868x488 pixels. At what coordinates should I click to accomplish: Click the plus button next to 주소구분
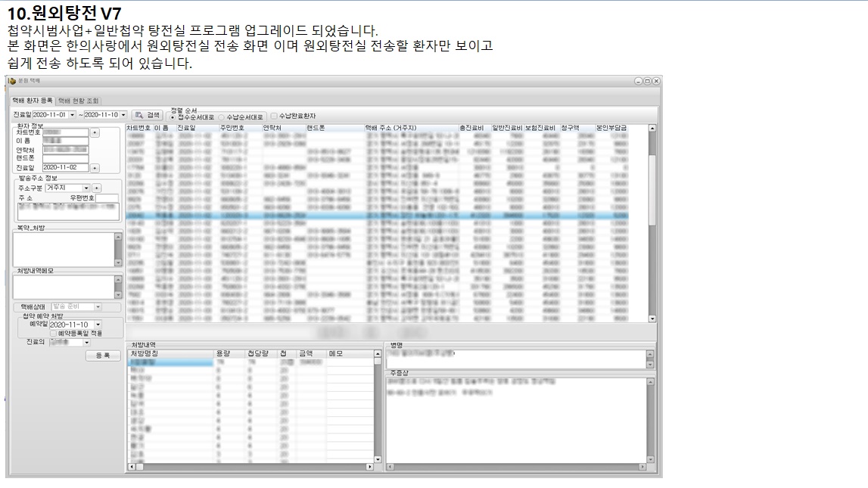[97, 188]
